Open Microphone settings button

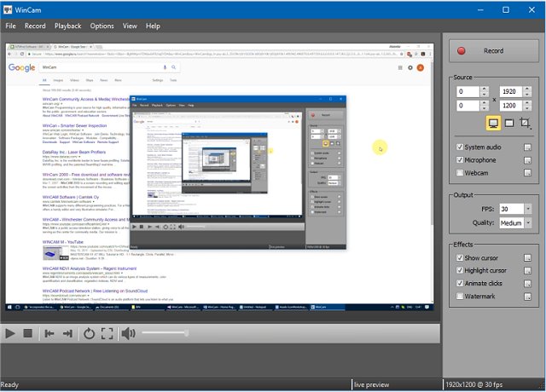(x=529, y=159)
